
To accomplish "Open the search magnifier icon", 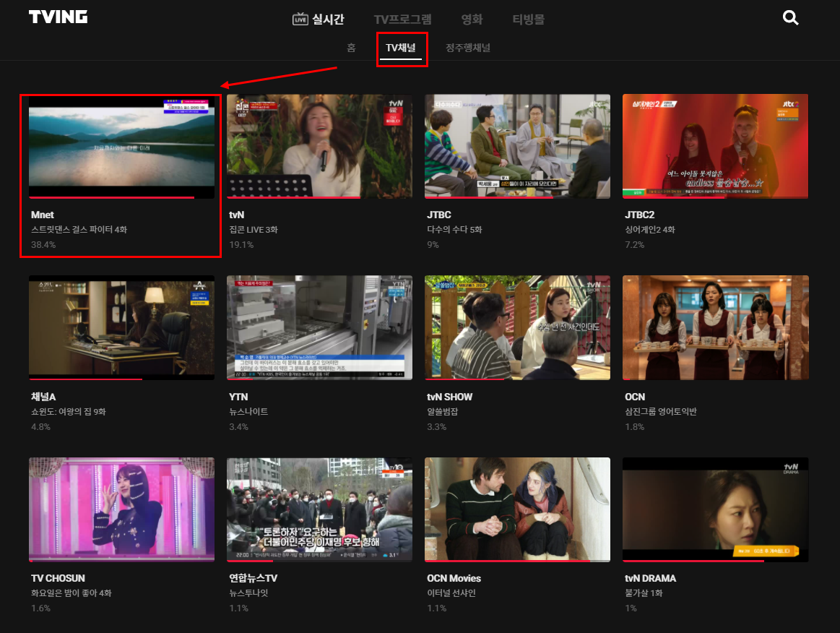I will (x=791, y=17).
